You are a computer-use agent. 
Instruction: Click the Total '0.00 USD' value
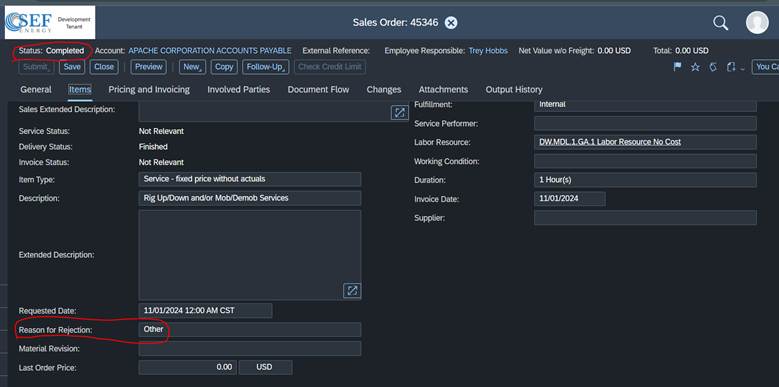692,51
